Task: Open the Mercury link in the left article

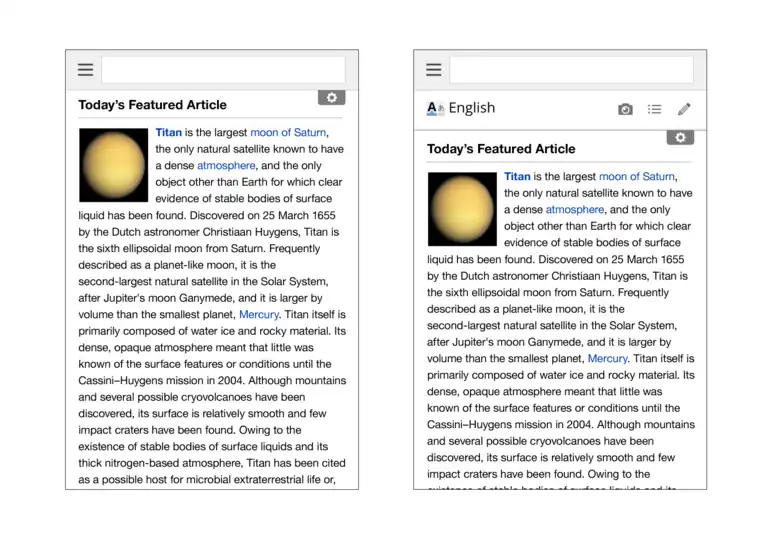Action: click(259, 314)
